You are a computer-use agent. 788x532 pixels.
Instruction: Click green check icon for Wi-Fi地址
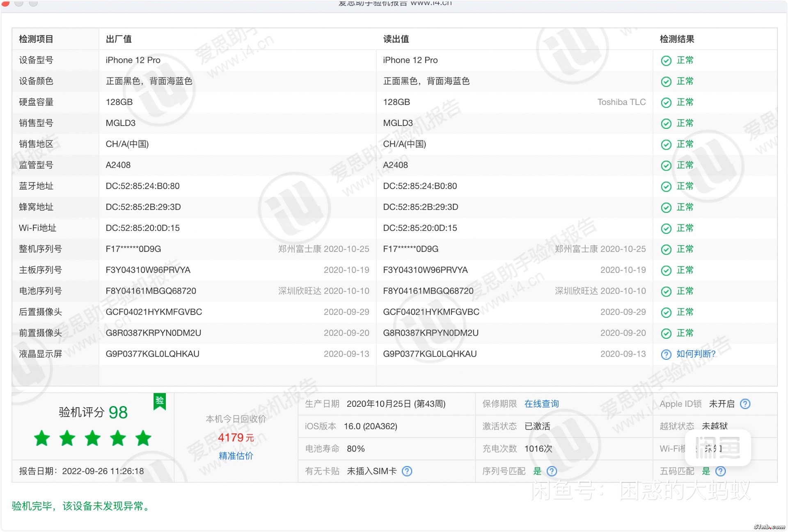pyautogui.click(x=666, y=228)
